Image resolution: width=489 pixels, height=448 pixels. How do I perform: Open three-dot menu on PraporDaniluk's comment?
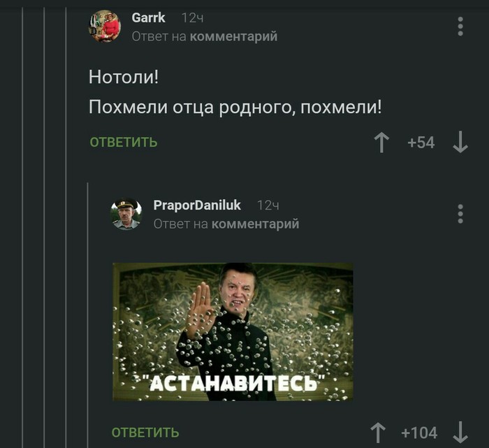(x=460, y=214)
